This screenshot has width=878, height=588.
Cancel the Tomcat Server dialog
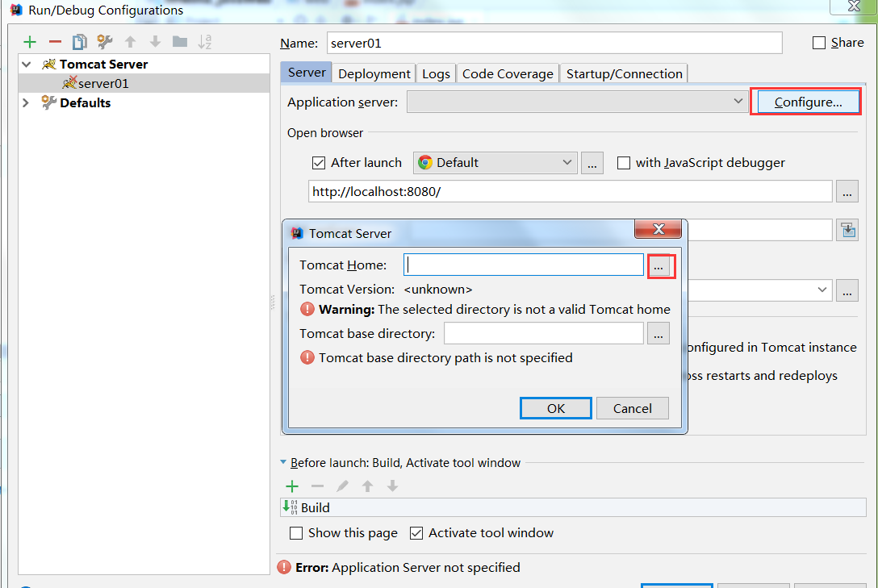[x=632, y=408]
